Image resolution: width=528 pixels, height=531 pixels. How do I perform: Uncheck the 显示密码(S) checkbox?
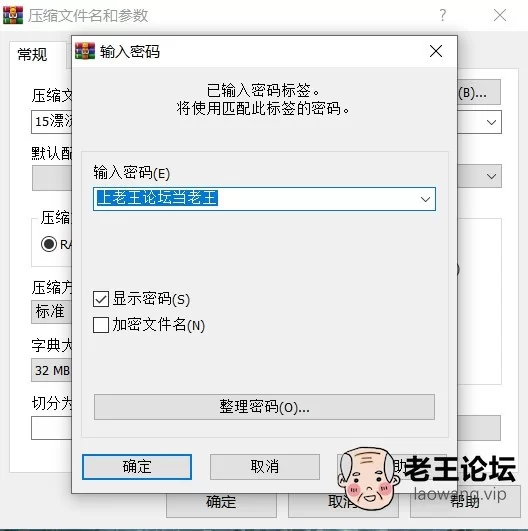[101, 299]
